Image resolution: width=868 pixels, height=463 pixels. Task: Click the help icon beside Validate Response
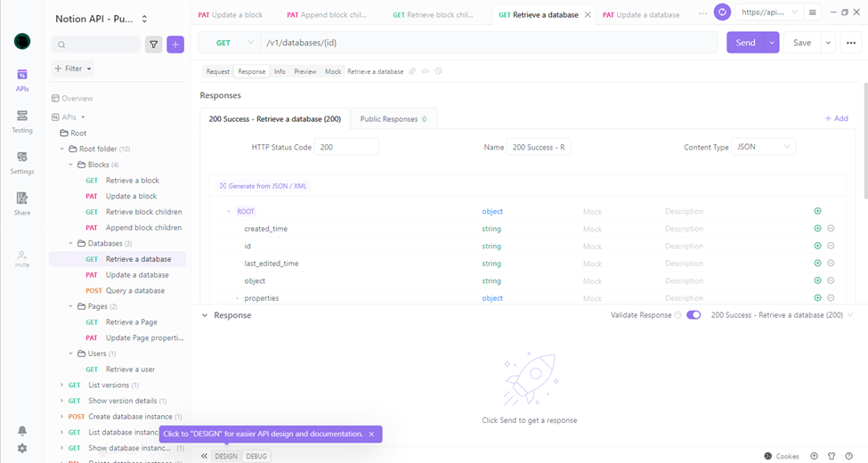[678, 315]
